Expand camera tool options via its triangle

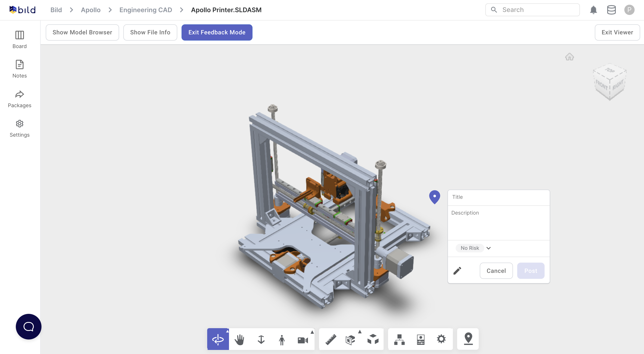pyautogui.click(x=312, y=332)
